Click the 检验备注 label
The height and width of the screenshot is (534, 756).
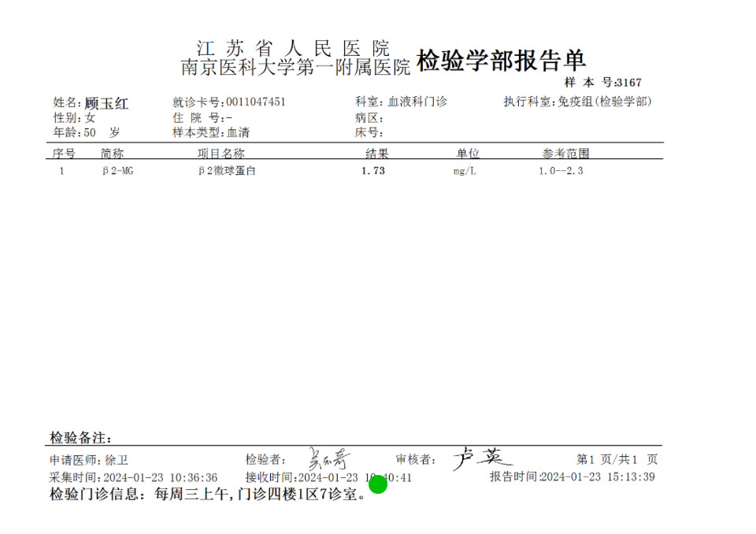[x=80, y=438]
